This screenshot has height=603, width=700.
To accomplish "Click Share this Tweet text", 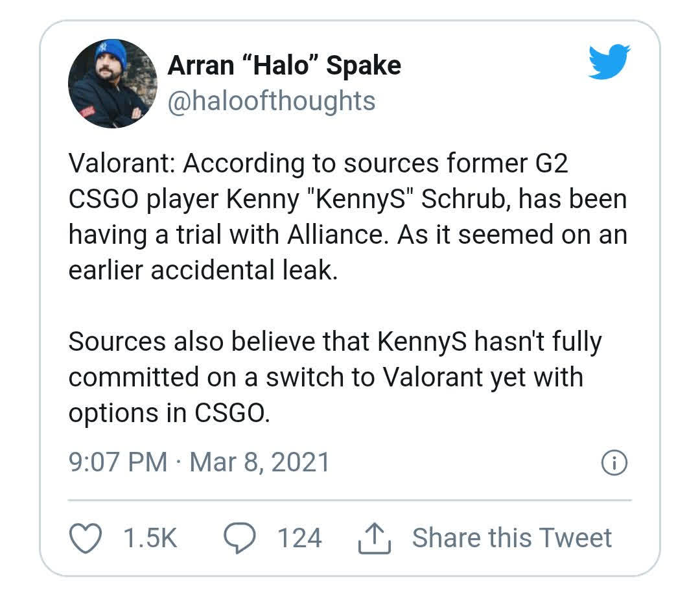I will coord(511,538).
